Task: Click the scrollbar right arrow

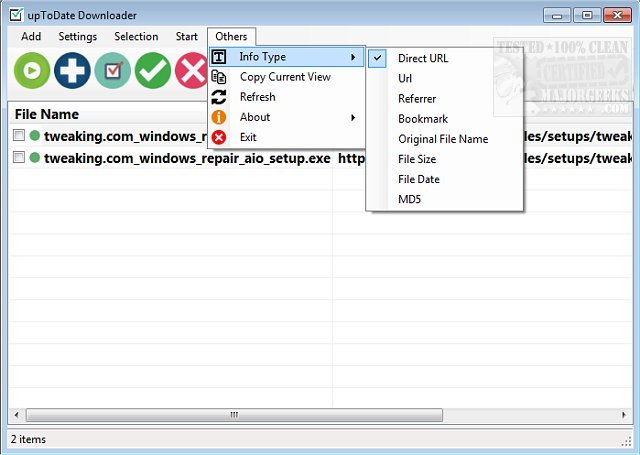Action: point(624,415)
